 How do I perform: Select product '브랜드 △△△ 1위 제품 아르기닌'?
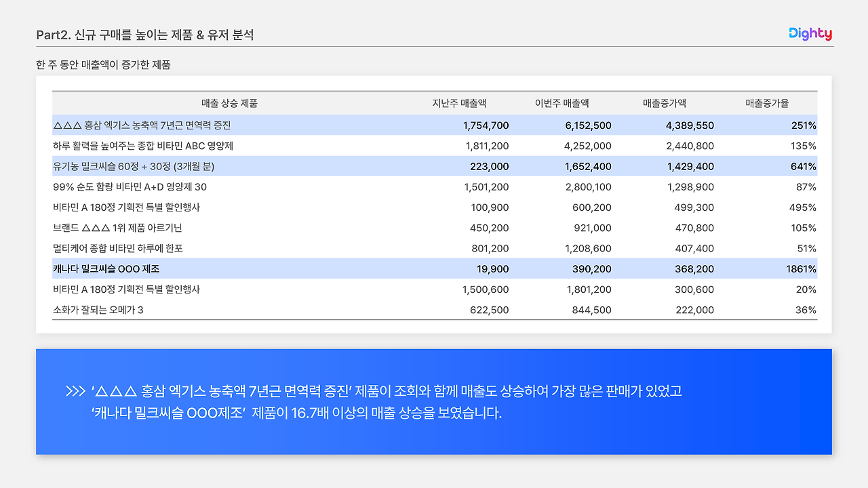[117, 228]
